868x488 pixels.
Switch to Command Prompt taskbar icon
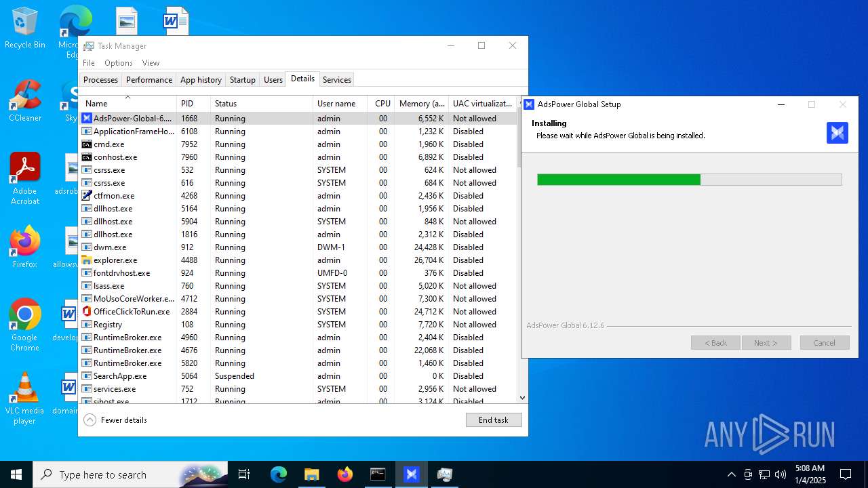coord(378,474)
